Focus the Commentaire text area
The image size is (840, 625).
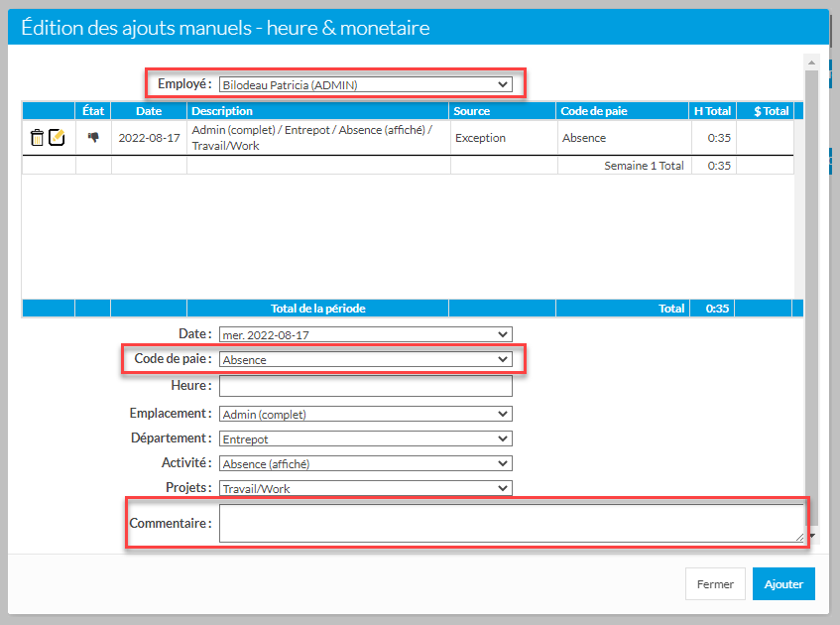click(x=512, y=523)
